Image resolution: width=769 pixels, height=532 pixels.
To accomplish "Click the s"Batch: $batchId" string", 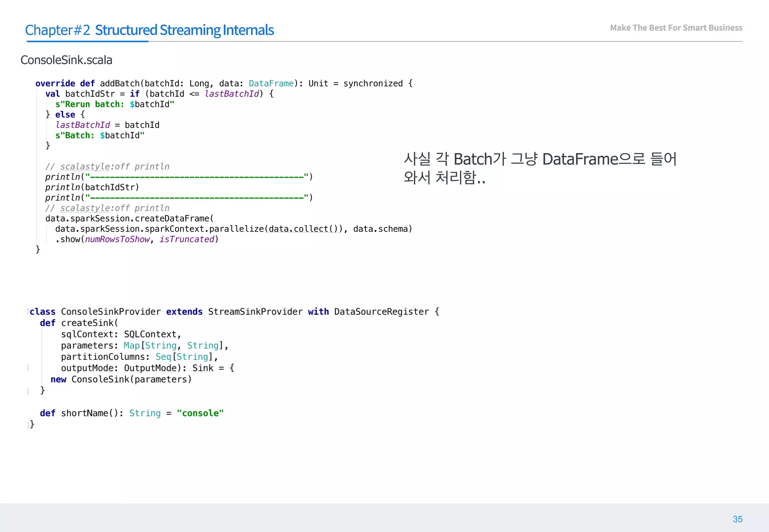I will 100,135.
